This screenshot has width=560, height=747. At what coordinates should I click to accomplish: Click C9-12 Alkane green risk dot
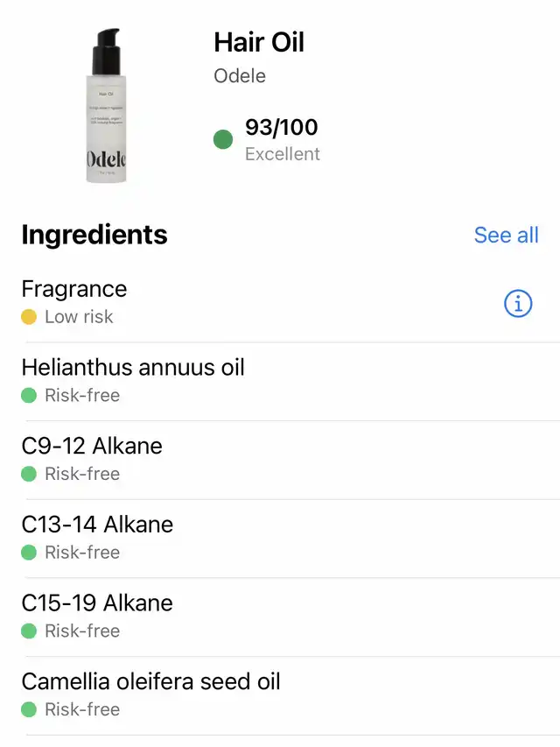tap(29, 474)
